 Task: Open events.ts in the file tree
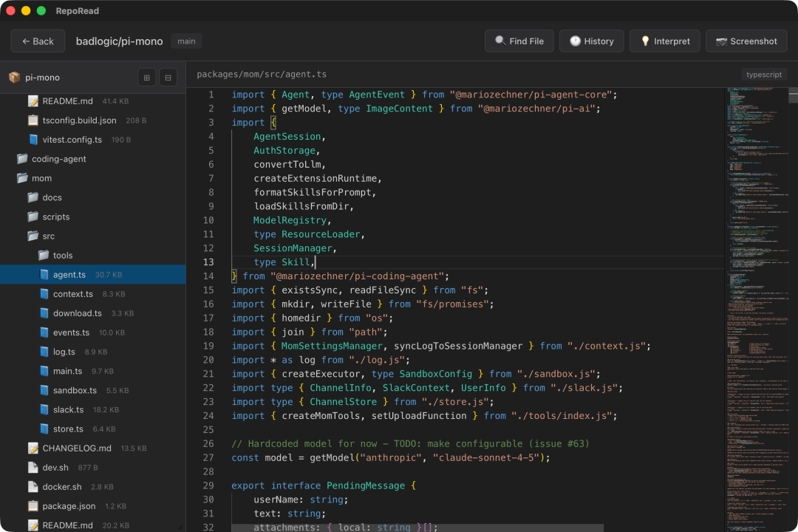(x=92, y=332)
